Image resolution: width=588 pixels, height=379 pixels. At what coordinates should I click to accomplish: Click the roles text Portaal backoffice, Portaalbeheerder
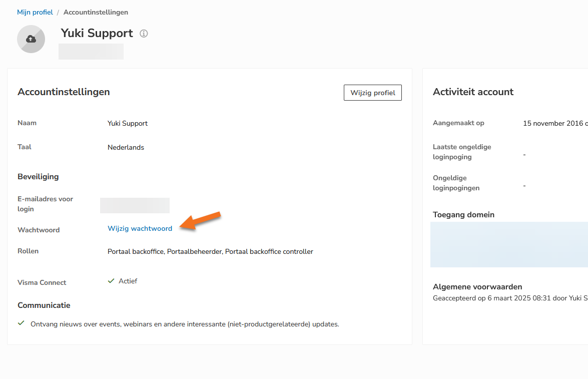210,251
